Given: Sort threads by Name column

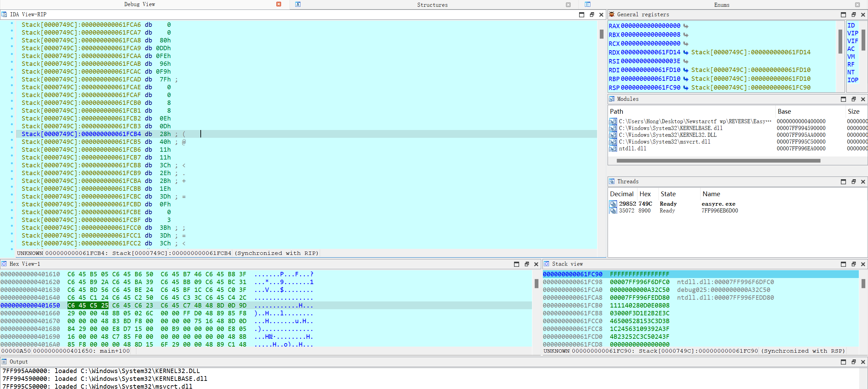Looking at the screenshot, I should point(784,194).
